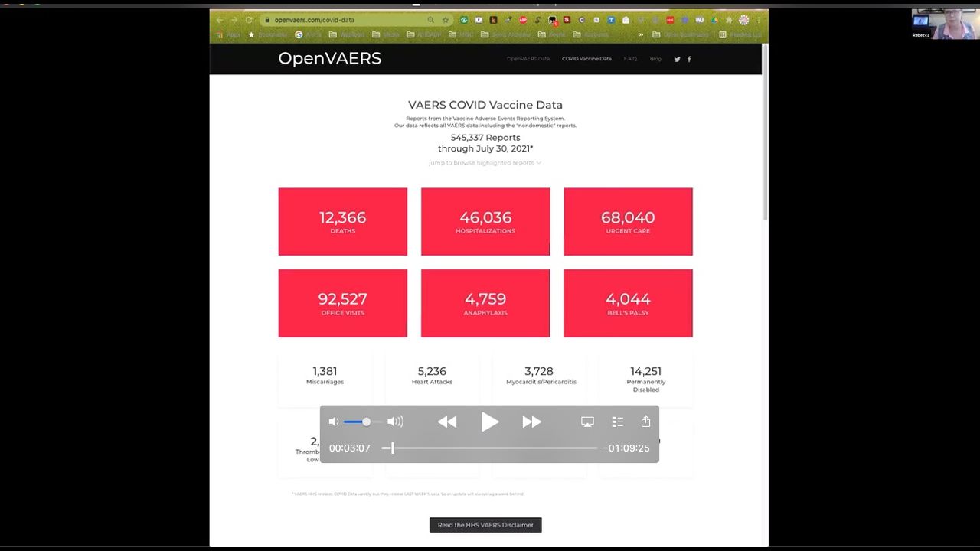Click Read the HHS VAERS Disclaimer button
Screen dimensions: 980x551
point(485,525)
